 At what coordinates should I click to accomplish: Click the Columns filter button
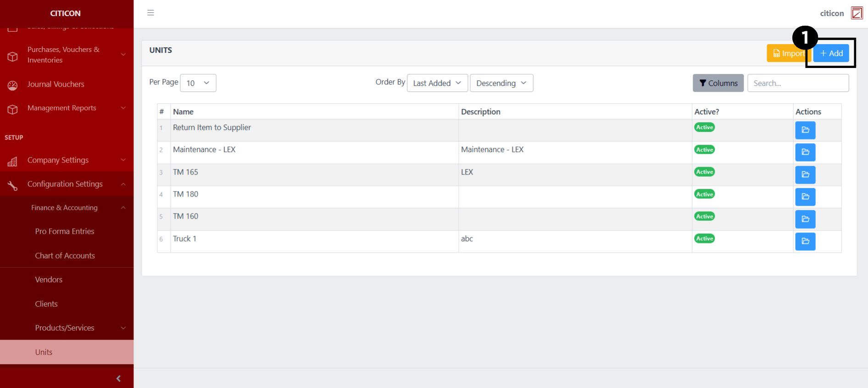point(718,83)
